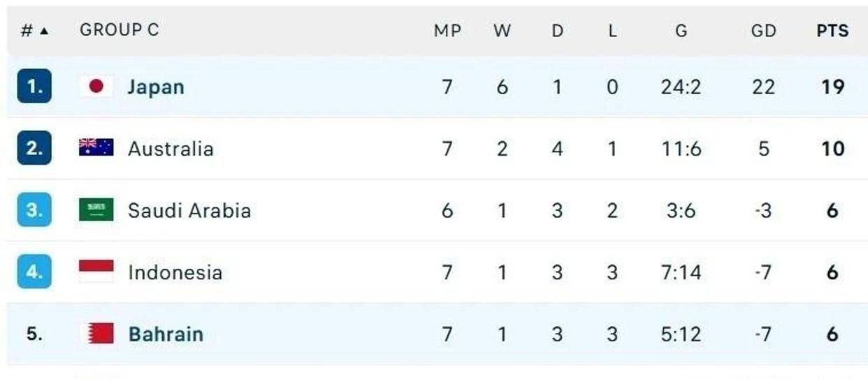Click the Bahrain flag icon
868x379 pixels.
click(x=96, y=333)
